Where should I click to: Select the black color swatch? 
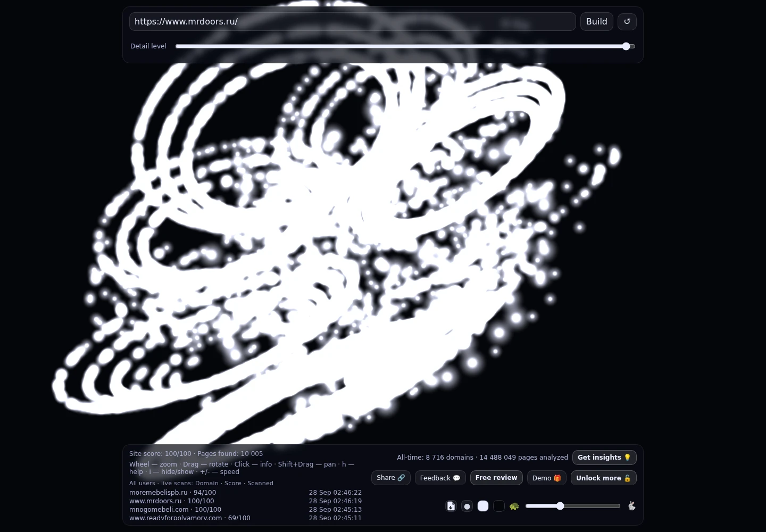(x=499, y=506)
